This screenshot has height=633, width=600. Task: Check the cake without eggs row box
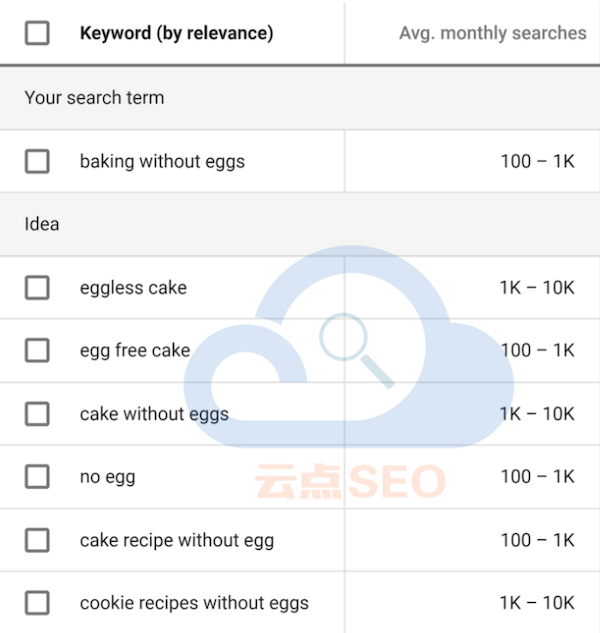tap(37, 414)
